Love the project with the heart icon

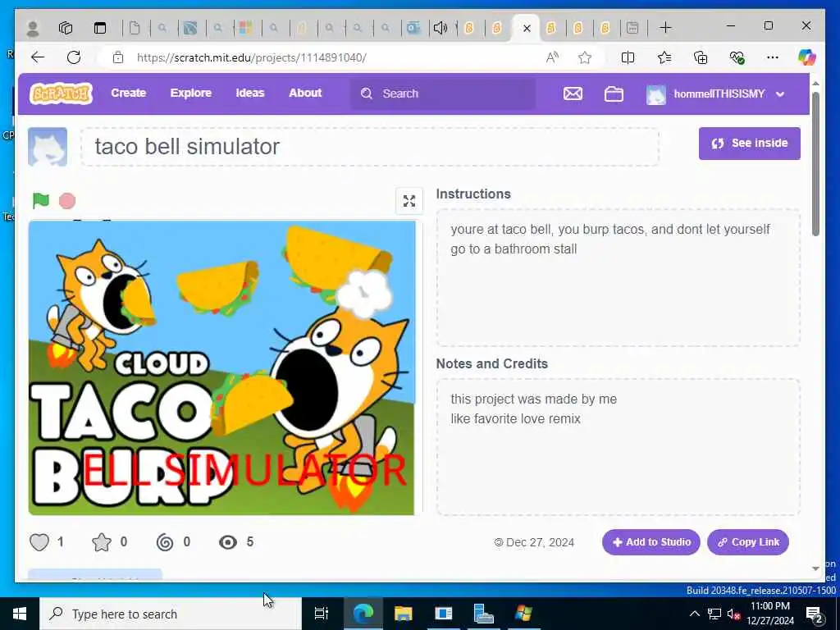39,542
